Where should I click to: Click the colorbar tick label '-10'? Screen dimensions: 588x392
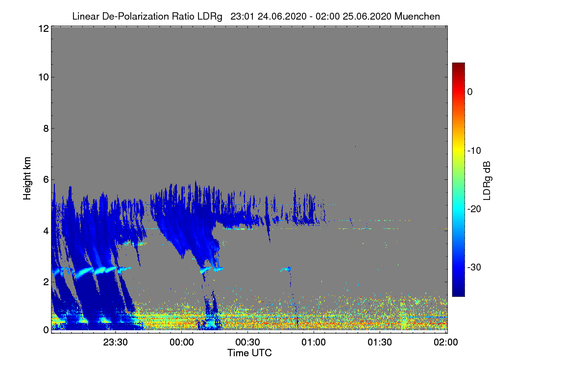click(474, 150)
